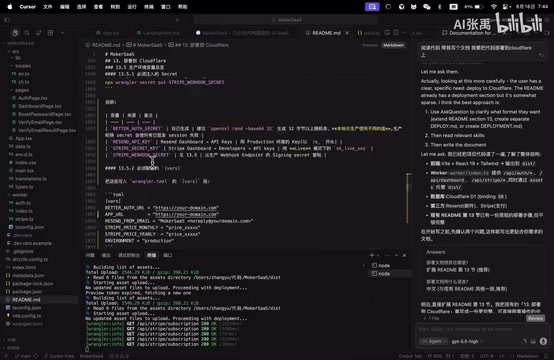Open the Source Control branch icon
The width and height of the screenshot is (554, 360).
[x=39, y=33]
